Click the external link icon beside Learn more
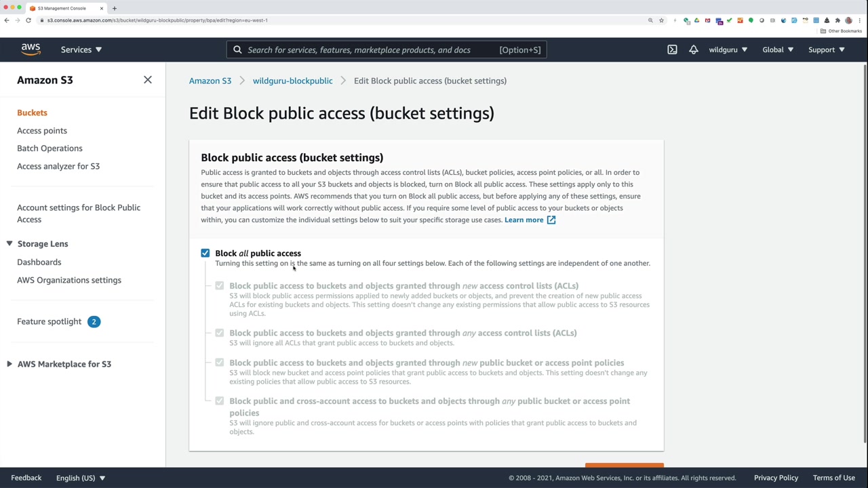Viewport: 868px width, 488px height. [x=551, y=220]
